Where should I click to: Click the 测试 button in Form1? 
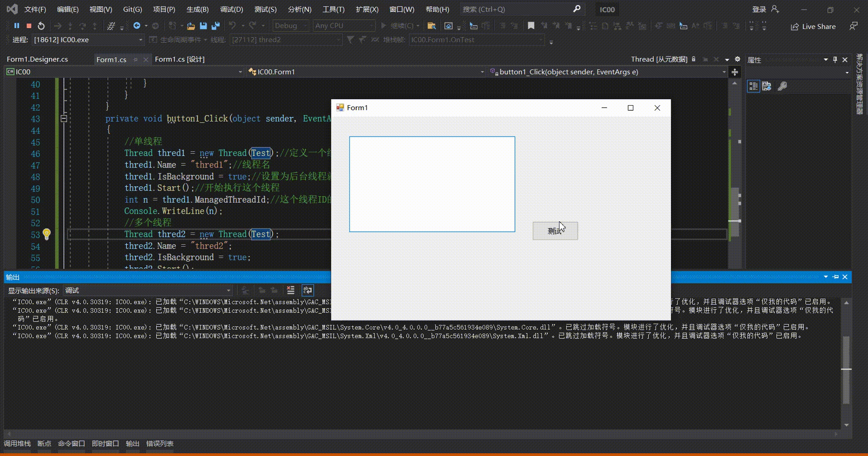[x=555, y=231]
